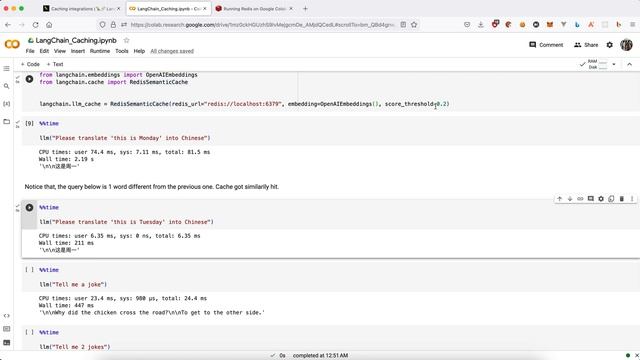This screenshot has width=640, height=360.
Task: View RAM and Disk resource usage
Action: click(x=597, y=64)
